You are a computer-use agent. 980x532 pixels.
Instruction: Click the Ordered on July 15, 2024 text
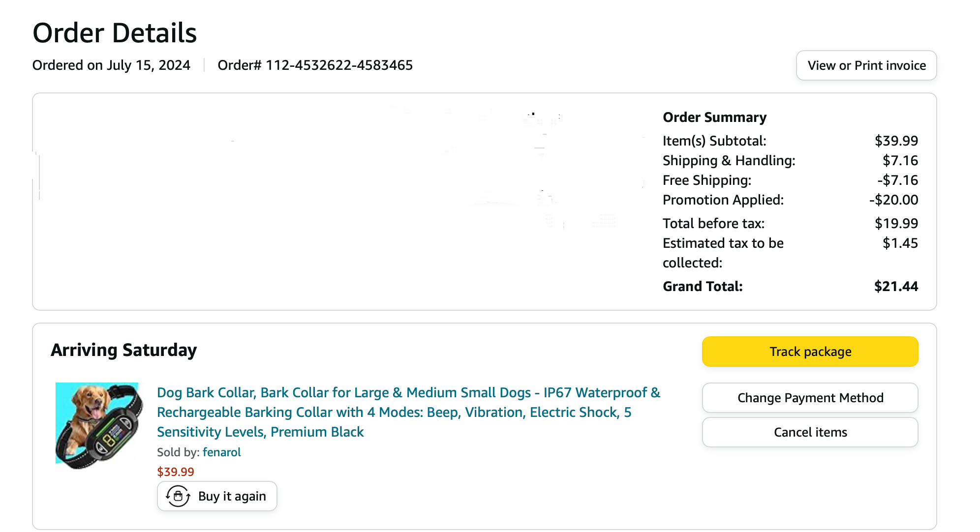click(x=111, y=65)
